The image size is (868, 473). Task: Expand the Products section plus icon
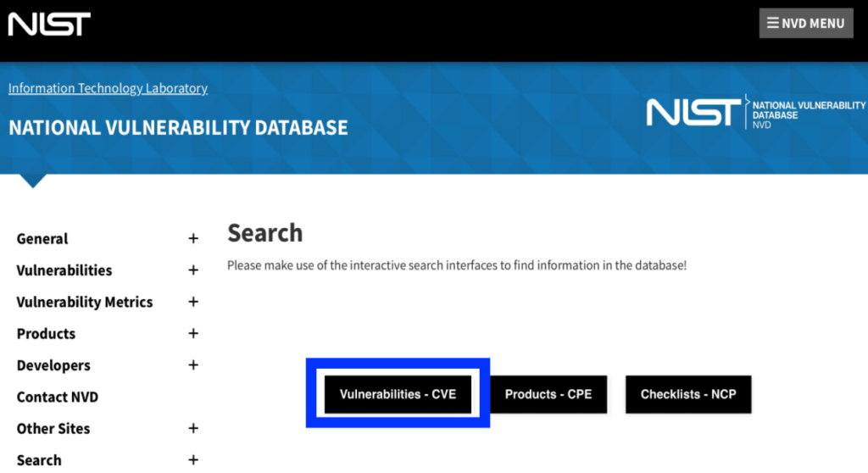point(193,333)
